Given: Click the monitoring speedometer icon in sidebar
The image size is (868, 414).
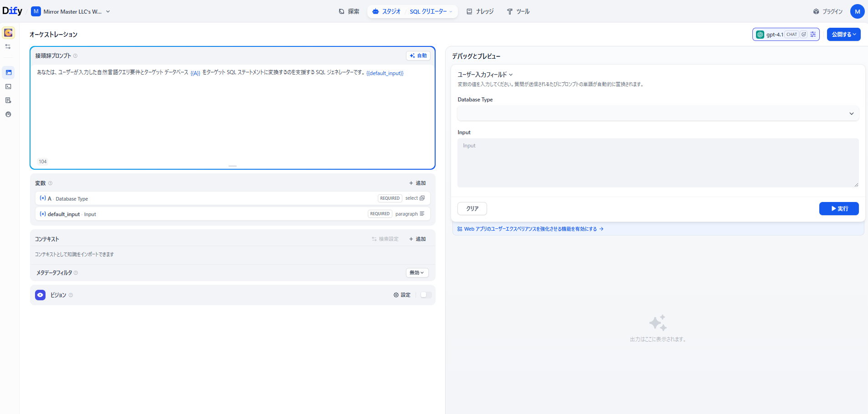Looking at the screenshot, I should pos(8,114).
